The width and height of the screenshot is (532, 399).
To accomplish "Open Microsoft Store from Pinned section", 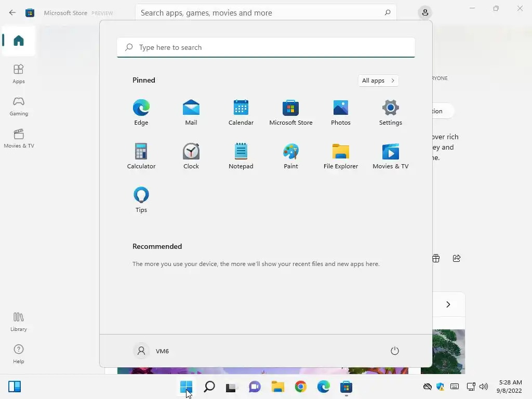I will click(x=291, y=112).
